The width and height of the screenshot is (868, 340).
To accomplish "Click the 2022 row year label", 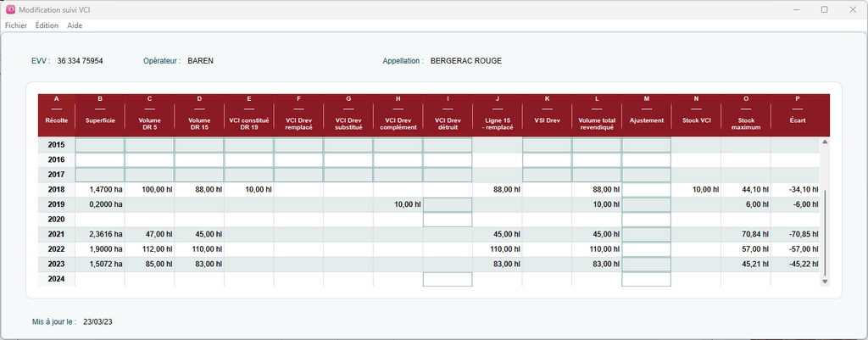I will click(x=57, y=249).
